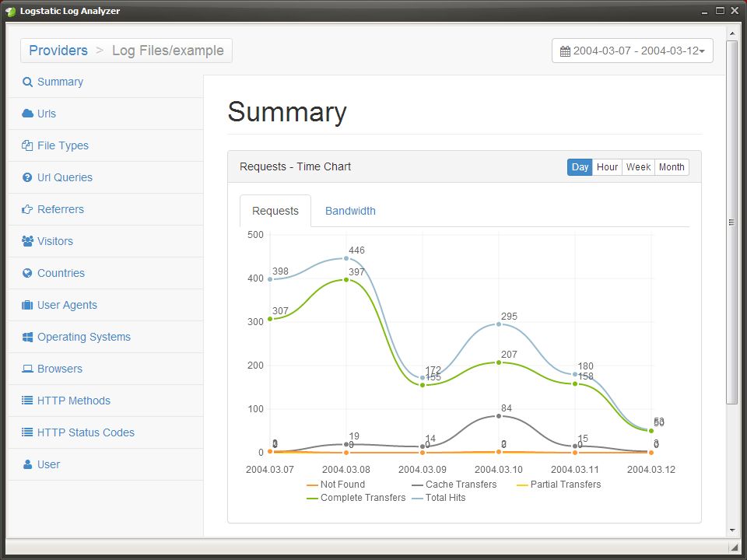747x560 pixels.
Task: Switch the time chart to Hour view
Action: (x=607, y=166)
